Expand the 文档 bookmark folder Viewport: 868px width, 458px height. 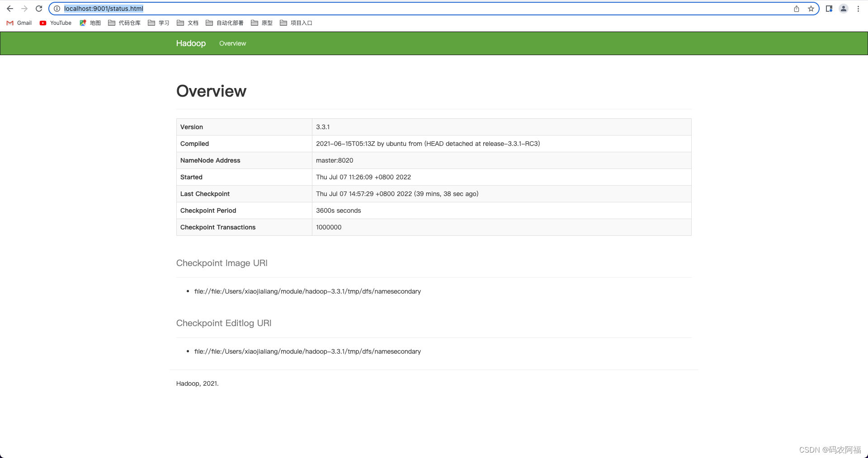point(187,23)
